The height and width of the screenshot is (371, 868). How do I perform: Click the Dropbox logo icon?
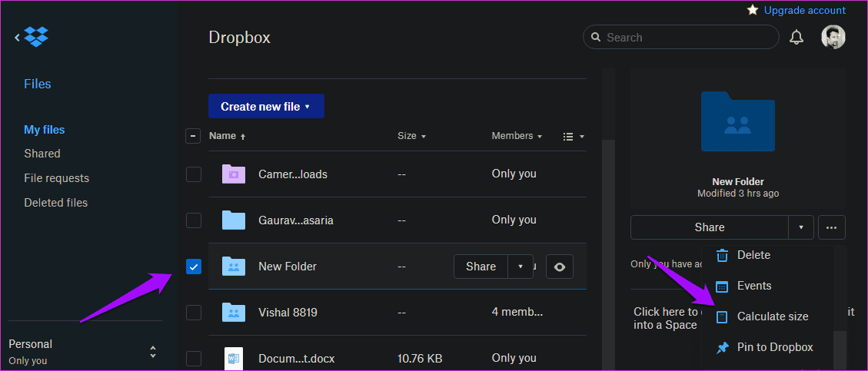37,37
